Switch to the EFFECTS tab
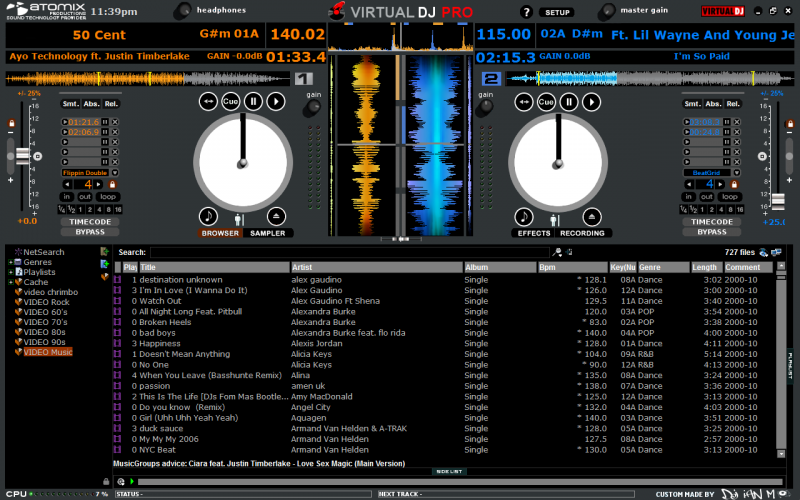 pos(534,233)
